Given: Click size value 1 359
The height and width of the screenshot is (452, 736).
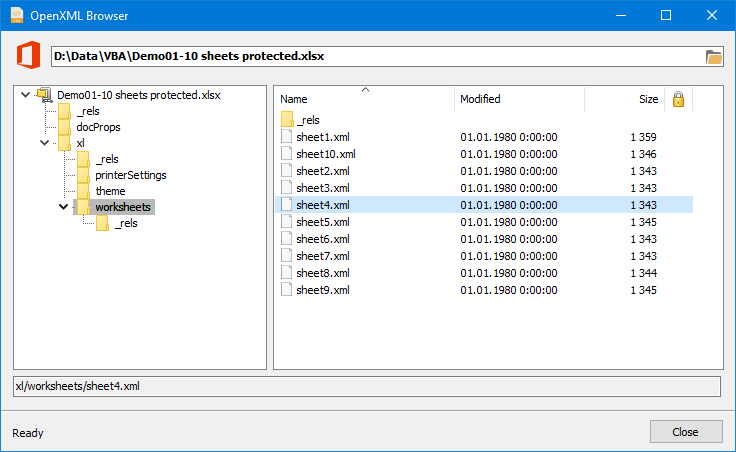Looking at the screenshot, I should click(x=643, y=137).
